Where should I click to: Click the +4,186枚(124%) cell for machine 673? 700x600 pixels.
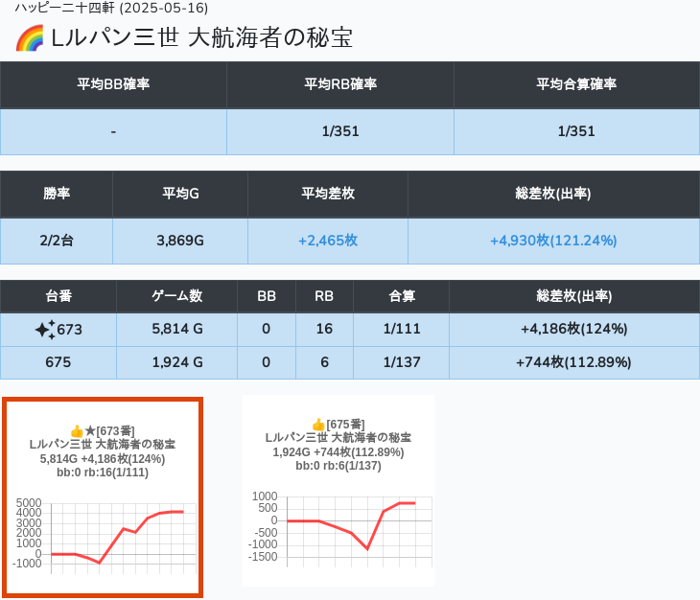point(573,329)
